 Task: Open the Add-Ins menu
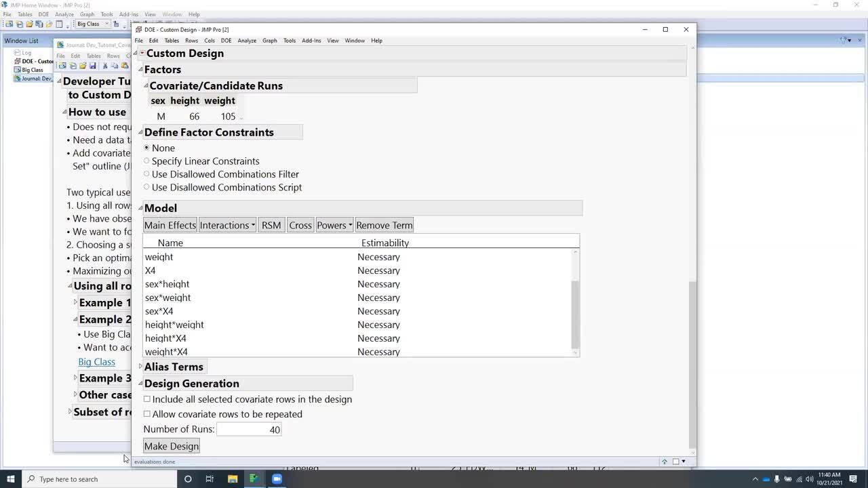[x=311, y=41]
